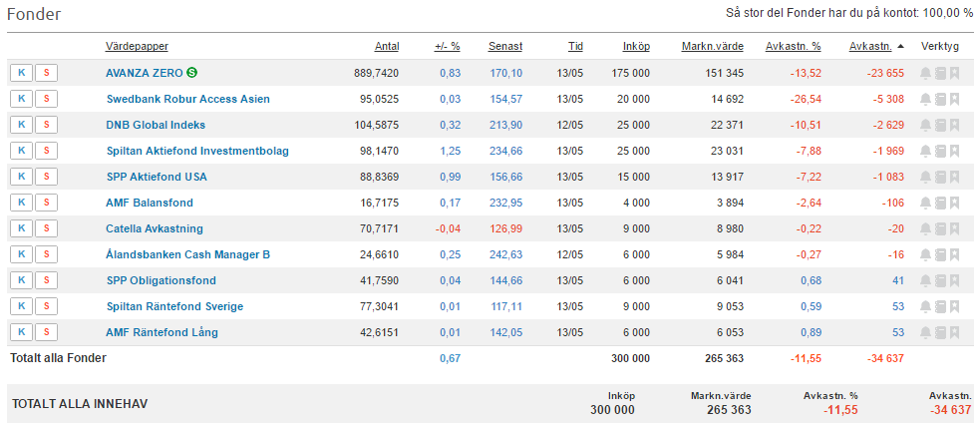The height and width of the screenshot is (423, 980).
Task: Click the note icon for AMF Räntefond Lång
Action: tap(940, 332)
